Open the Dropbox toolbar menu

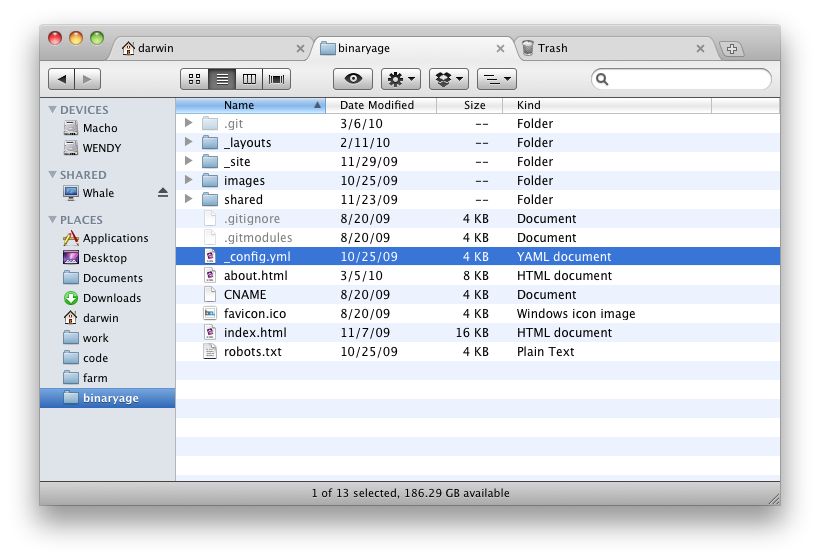[449, 79]
